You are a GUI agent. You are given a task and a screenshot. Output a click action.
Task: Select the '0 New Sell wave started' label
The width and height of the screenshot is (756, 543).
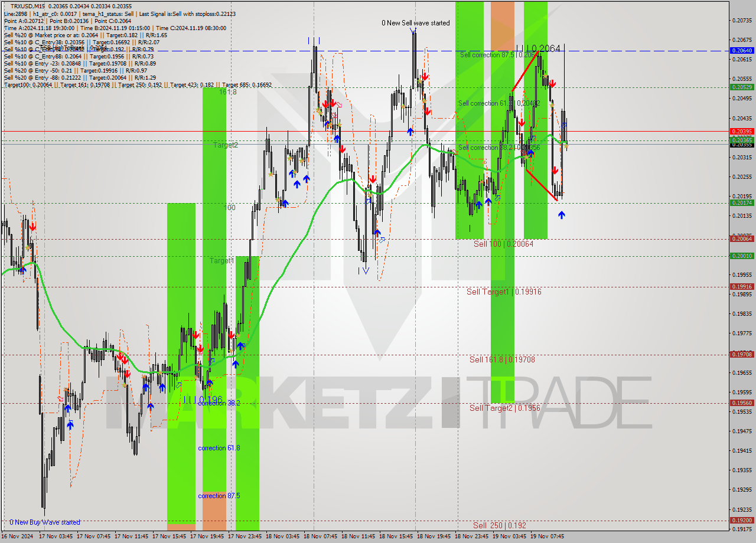[x=415, y=23]
